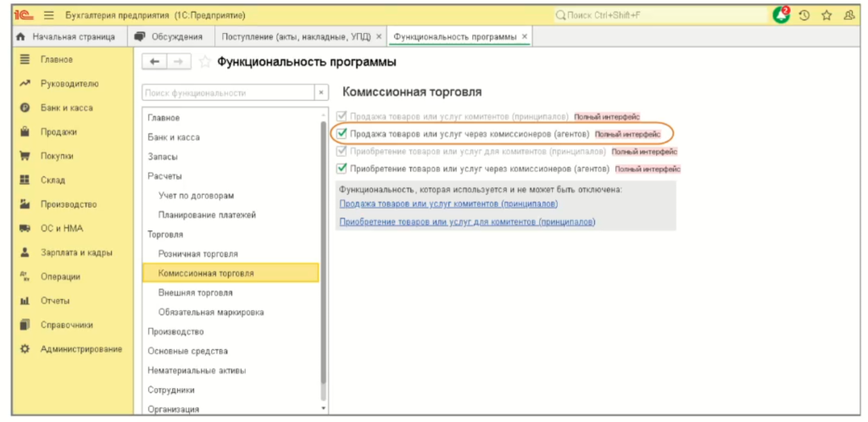Uncheck Продажа товаров через комиссионеров checkbox
The height and width of the screenshot is (422, 868).
[x=342, y=133]
